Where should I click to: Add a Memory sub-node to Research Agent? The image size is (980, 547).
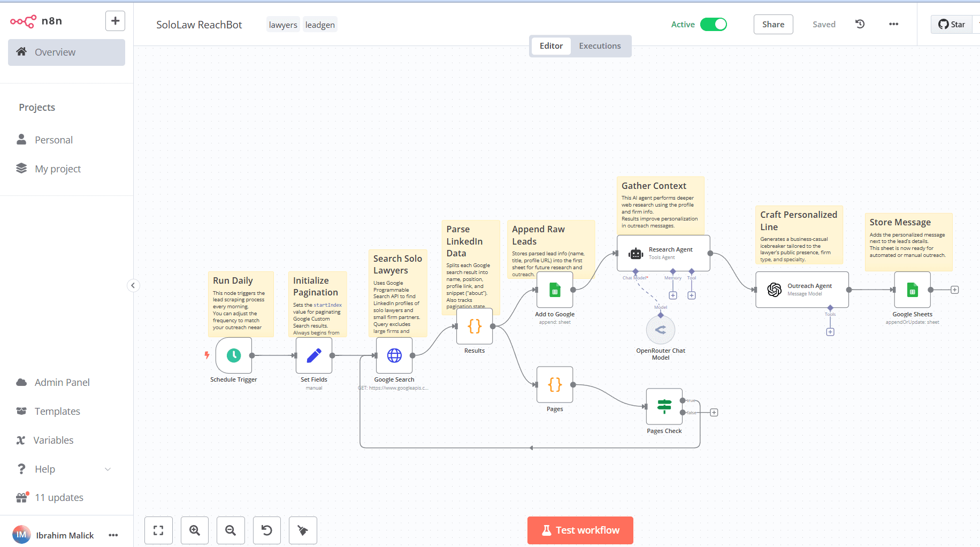[673, 295]
